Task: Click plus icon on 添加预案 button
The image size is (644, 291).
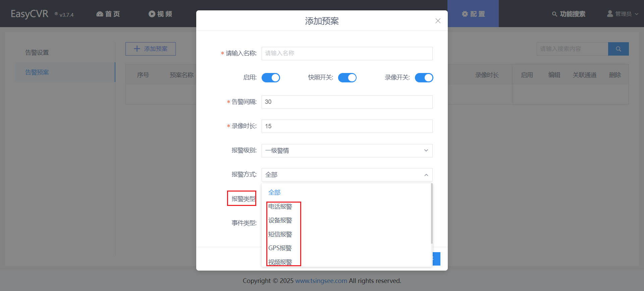Action: pyautogui.click(x=137, y=49)
